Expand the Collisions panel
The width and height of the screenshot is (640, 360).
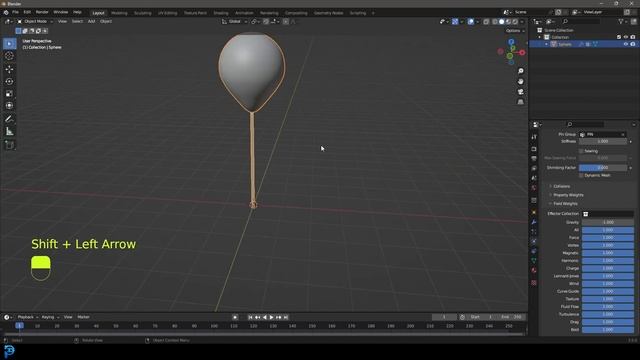[562, 186]
